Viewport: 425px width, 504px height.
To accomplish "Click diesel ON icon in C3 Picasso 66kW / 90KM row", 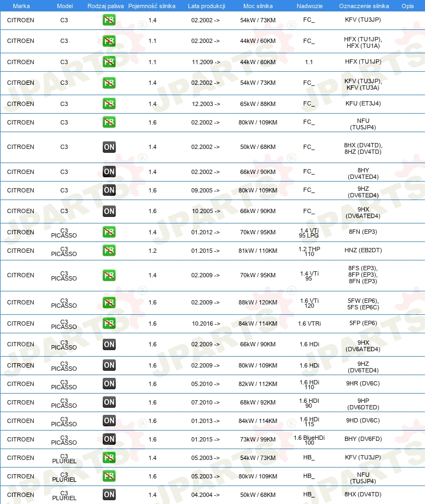I will pos(109,345).
